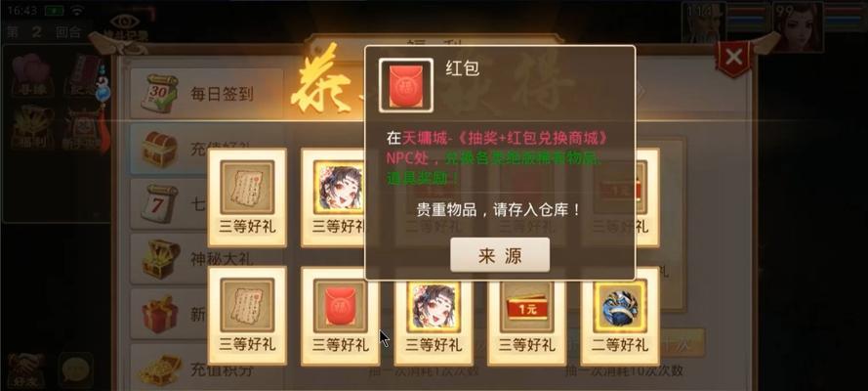Screen dimensions: 868x391
Task: Click the female character portrait at the top right
Action: point(797,25)
